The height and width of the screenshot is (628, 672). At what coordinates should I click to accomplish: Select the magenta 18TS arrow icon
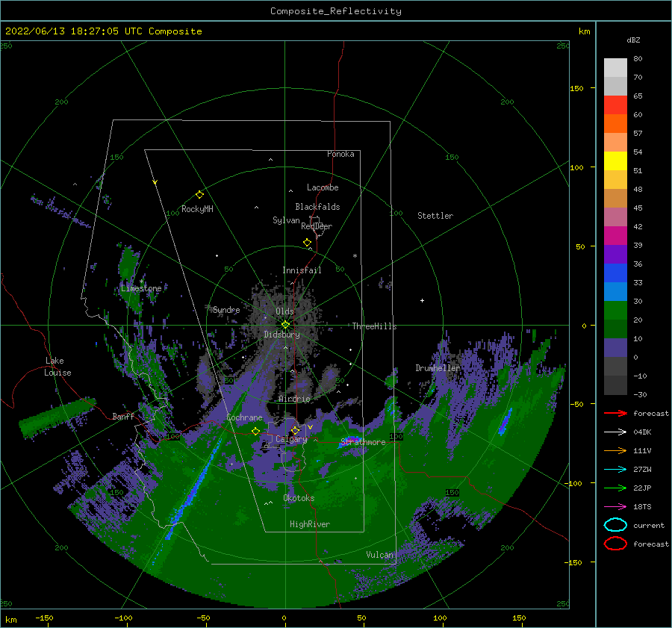(x=615, y=507)
